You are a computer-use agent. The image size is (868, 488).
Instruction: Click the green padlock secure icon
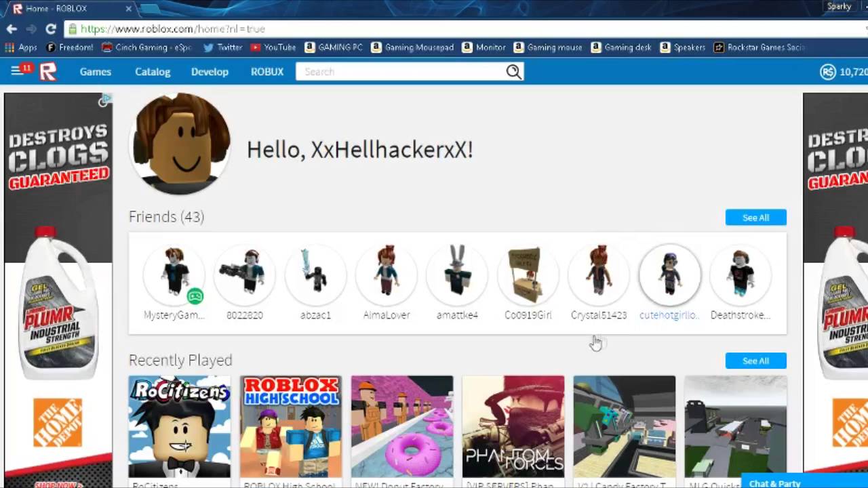[x=73, y=29]
